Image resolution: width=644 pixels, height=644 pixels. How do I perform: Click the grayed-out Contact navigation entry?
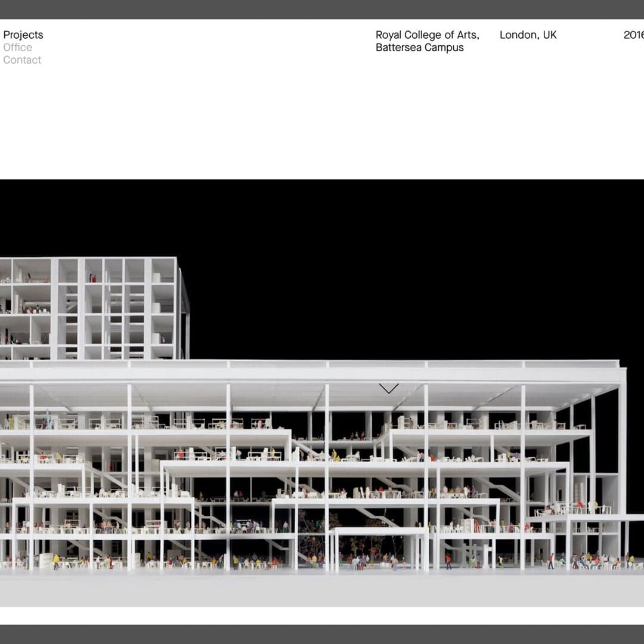pyautogui.click(x=22, y=60)
